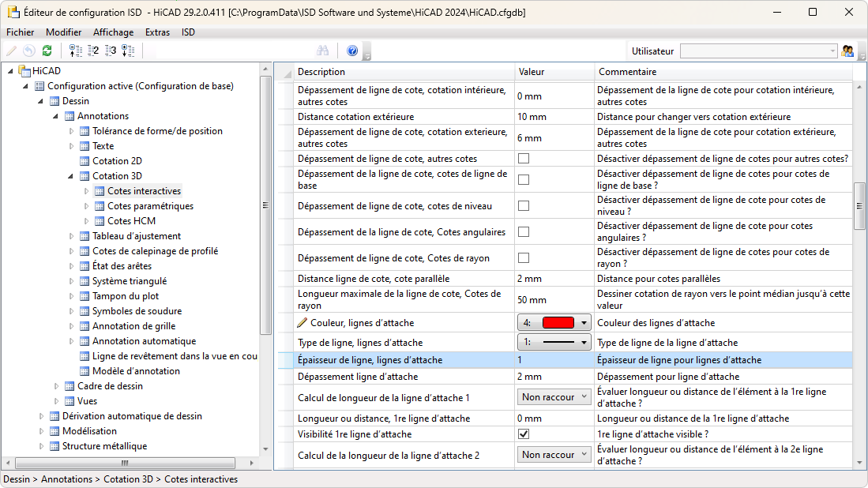Open the Extras menu
The width and height of the screenshot is (868, 488).
pos(158,32)
